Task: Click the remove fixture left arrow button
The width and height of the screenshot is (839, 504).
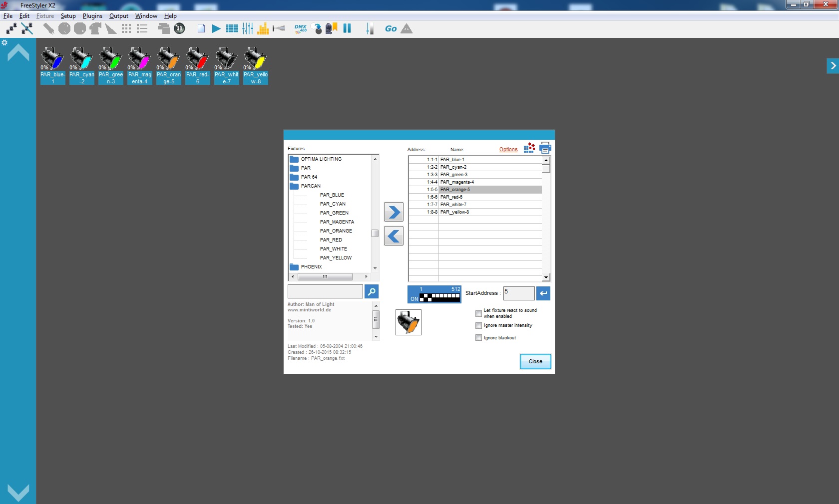Action: [394, 236]
